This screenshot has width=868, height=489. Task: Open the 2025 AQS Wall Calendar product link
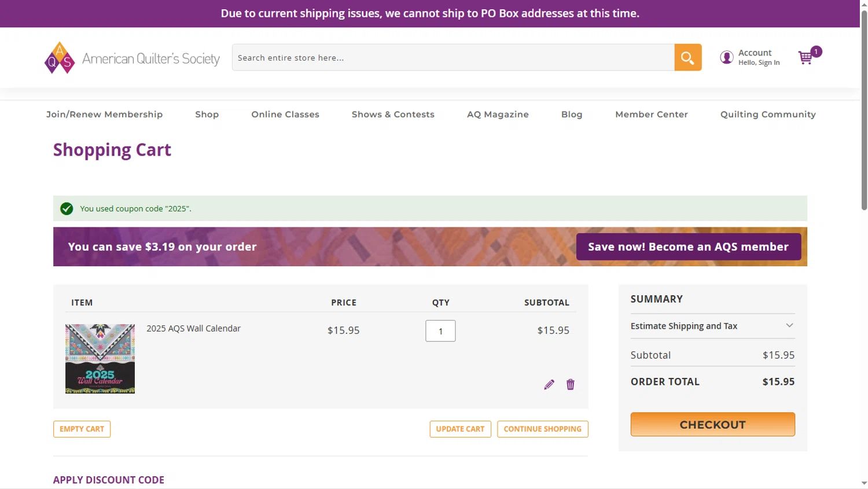tap(193, 328)
